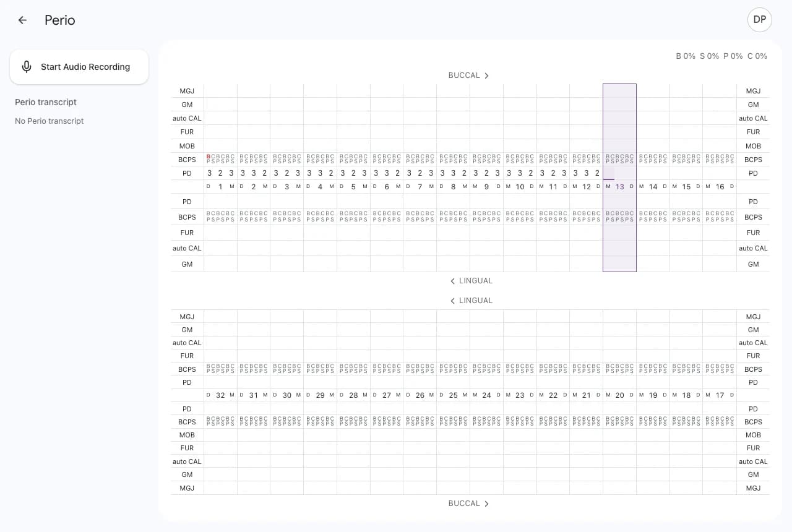The height and width of the screenshot is (532, 792).
Task: Click the upper arch BUCCAL chevron
Action: (x=487, y=75)
